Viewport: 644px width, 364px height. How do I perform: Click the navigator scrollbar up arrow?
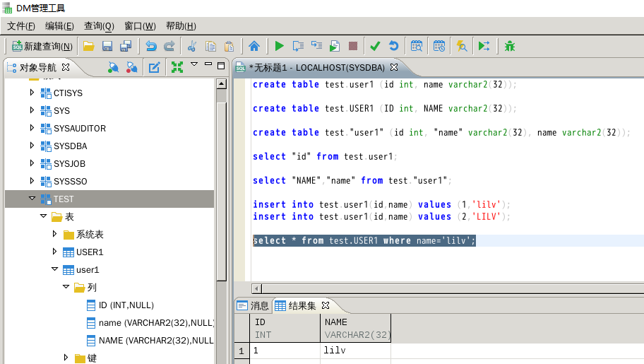click(x=222, y=84)
